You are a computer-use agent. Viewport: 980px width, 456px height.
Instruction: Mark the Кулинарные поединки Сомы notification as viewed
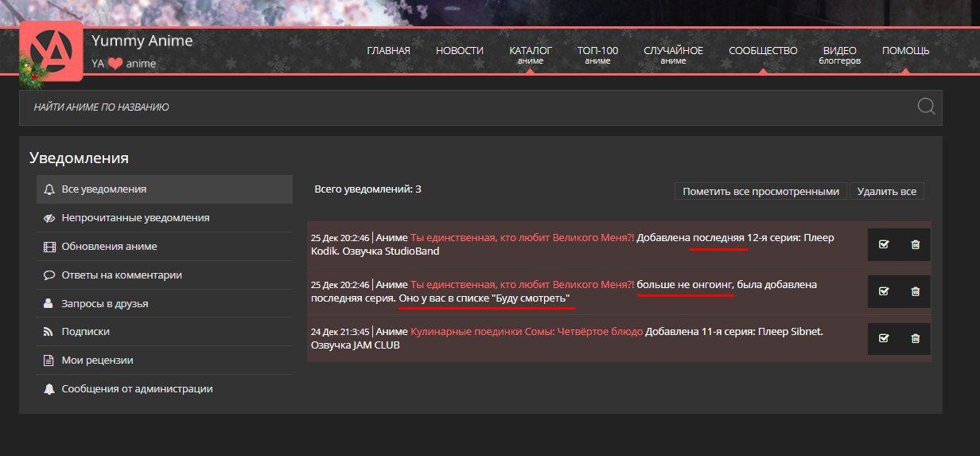tap(884, 338)
